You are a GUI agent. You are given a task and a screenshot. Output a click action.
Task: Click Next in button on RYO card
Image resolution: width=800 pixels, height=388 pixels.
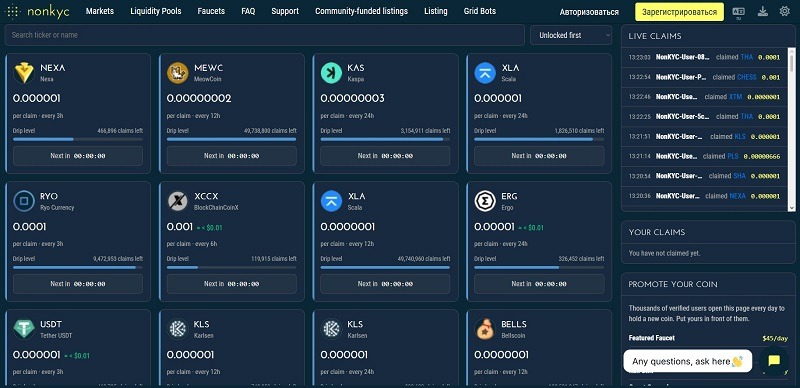(x=78, y=284)
